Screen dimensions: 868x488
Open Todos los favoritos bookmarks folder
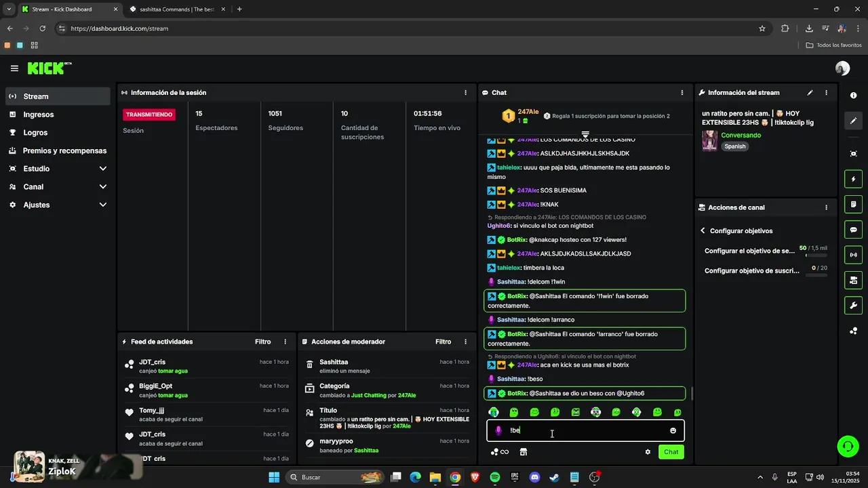834,45
